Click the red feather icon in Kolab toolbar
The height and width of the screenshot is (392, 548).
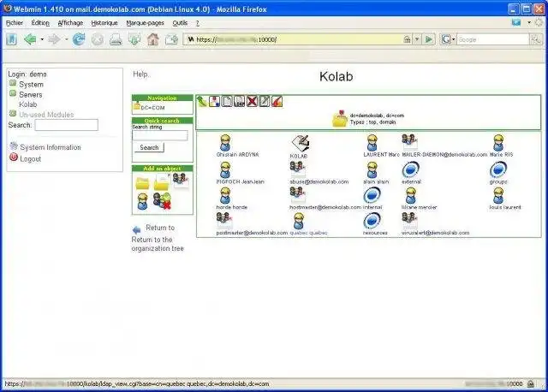277,101
